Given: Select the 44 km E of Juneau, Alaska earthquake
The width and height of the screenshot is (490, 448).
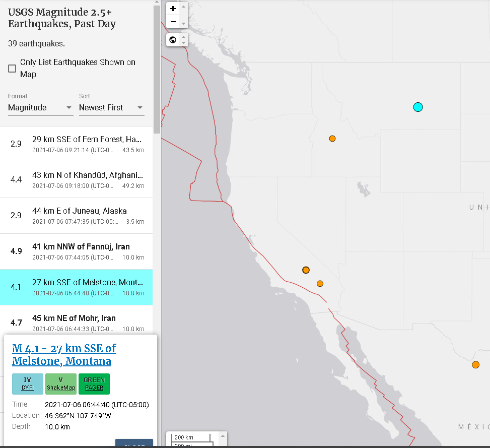Looking at the screenshot, I should [x=76, y=216].
